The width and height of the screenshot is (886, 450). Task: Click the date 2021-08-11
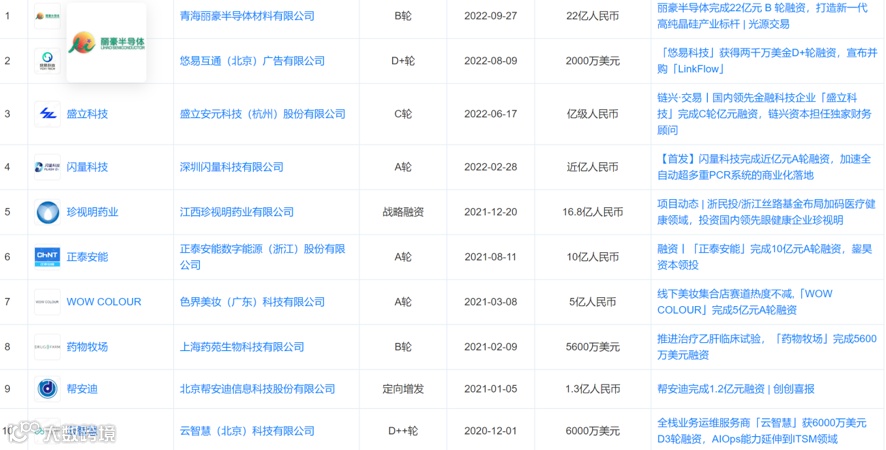coord(490,257)
